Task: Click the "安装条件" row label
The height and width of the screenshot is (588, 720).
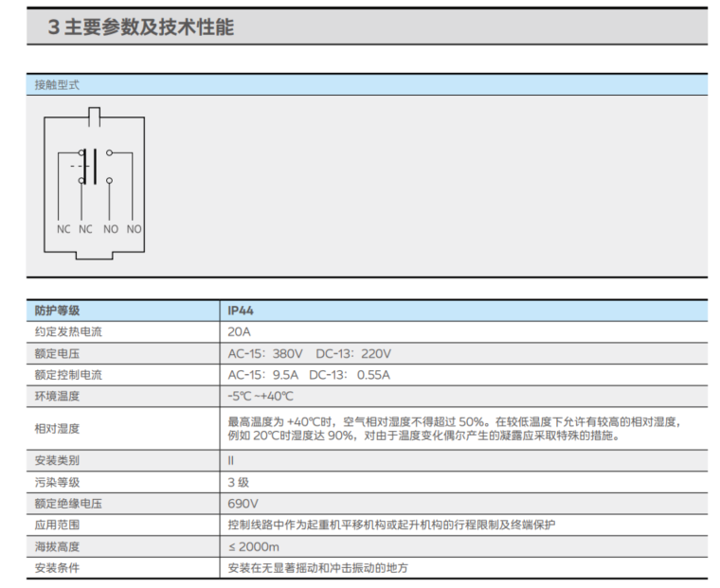Action: click(57, 568)
